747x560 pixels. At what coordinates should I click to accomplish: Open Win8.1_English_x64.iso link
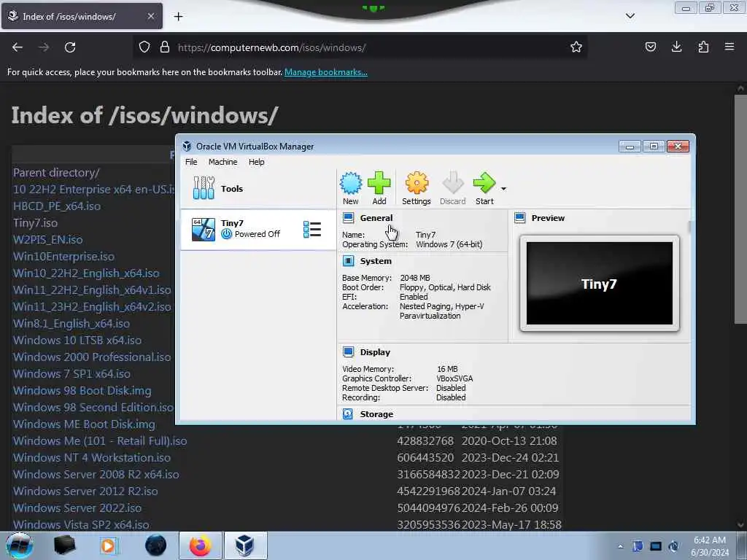point(71,323)
